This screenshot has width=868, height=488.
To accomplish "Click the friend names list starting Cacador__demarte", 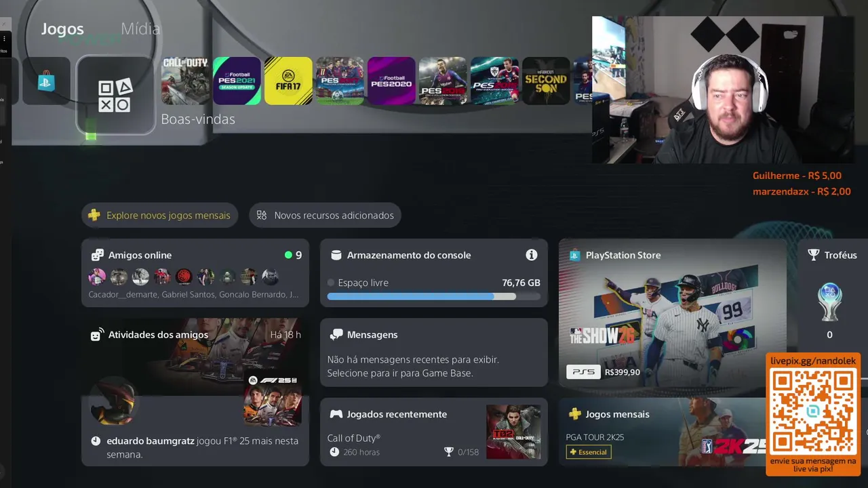I will [193, 295].
